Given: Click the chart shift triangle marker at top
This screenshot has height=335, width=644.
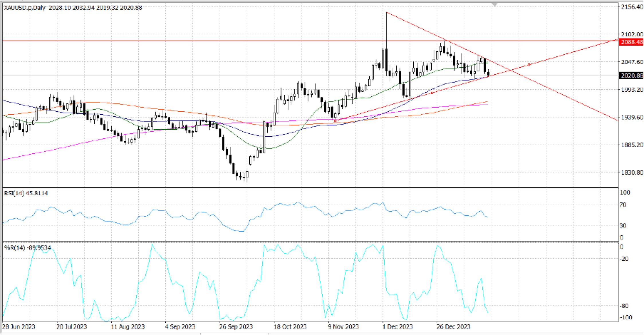Looking at the screenshot, I should click(495, 4).
